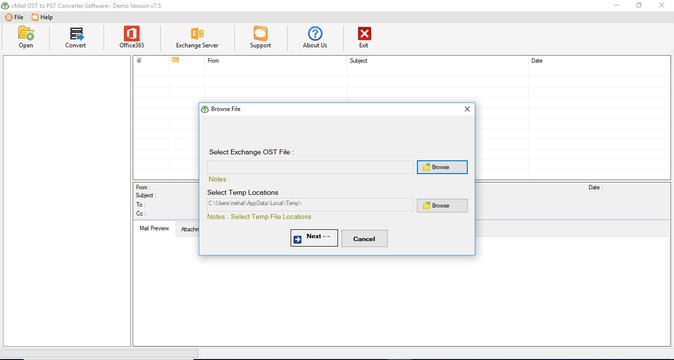Browse for the temp file location
Image resolution: width=674 pixels, height=360 pixels.
442,205
